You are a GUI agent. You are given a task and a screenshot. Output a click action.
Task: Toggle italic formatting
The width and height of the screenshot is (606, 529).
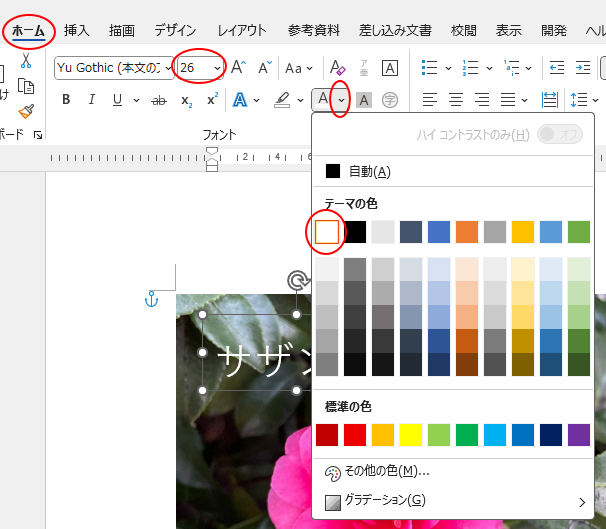[x=92, y=100]
